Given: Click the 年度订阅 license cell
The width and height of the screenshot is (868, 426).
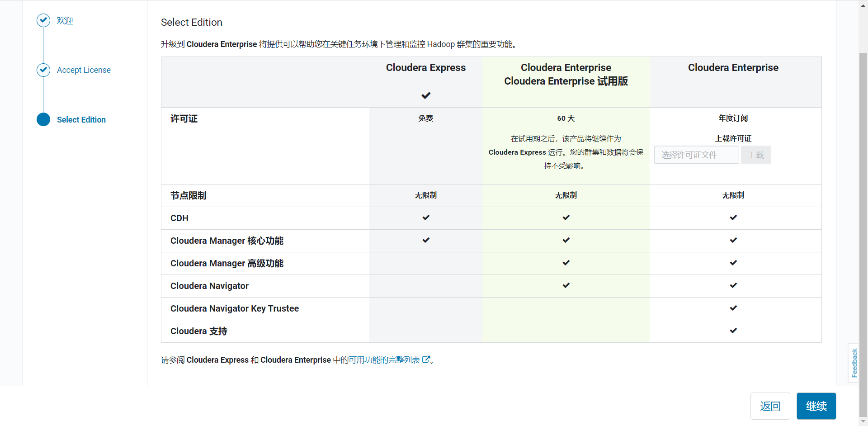Looking at the screenshot, I should point(733,118).
